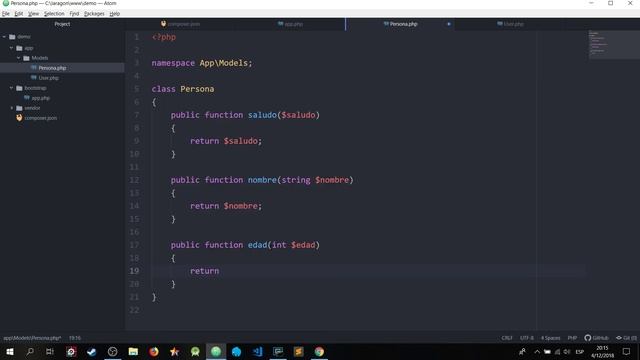
Task: Open Google Chrome from the taskbar
Action: click(319, 351)
